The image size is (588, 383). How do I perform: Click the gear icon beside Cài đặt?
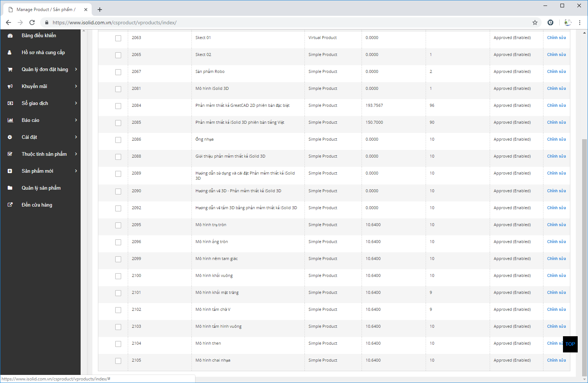point(10,137)
